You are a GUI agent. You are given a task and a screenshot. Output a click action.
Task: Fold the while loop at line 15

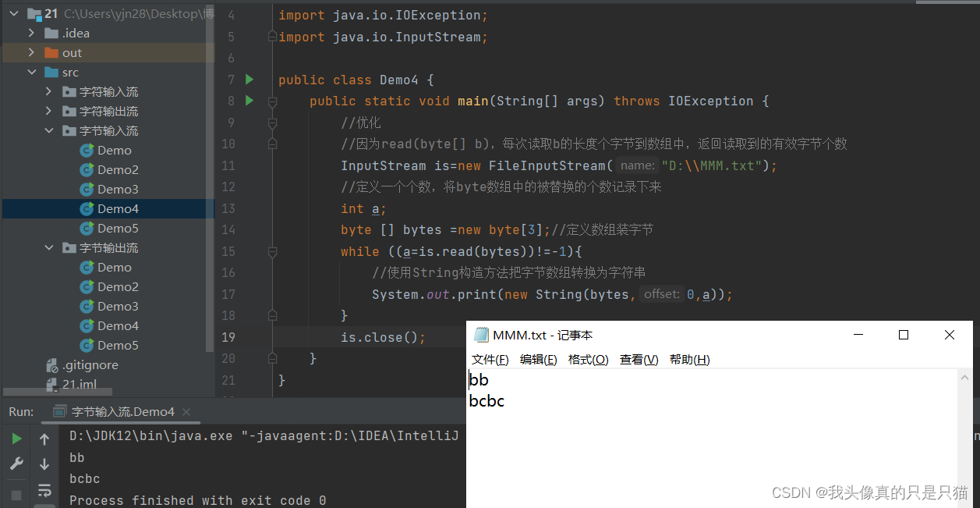tap(272, 252)
